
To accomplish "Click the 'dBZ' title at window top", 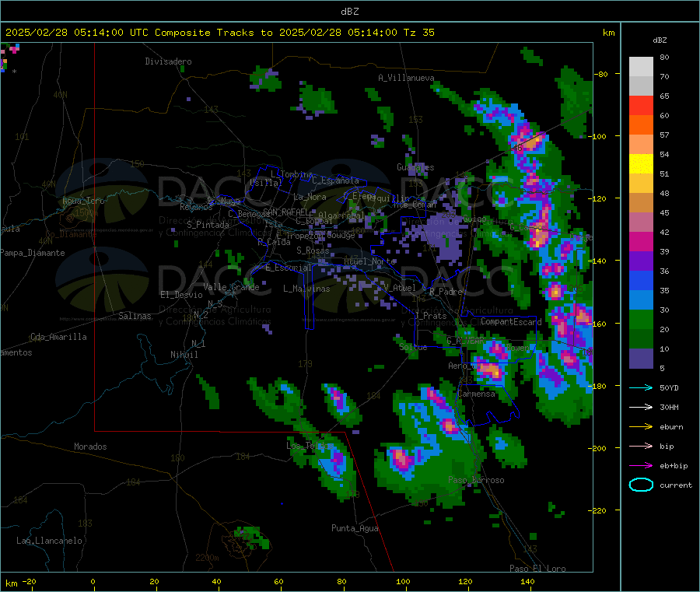I will [x=349, y=12].
